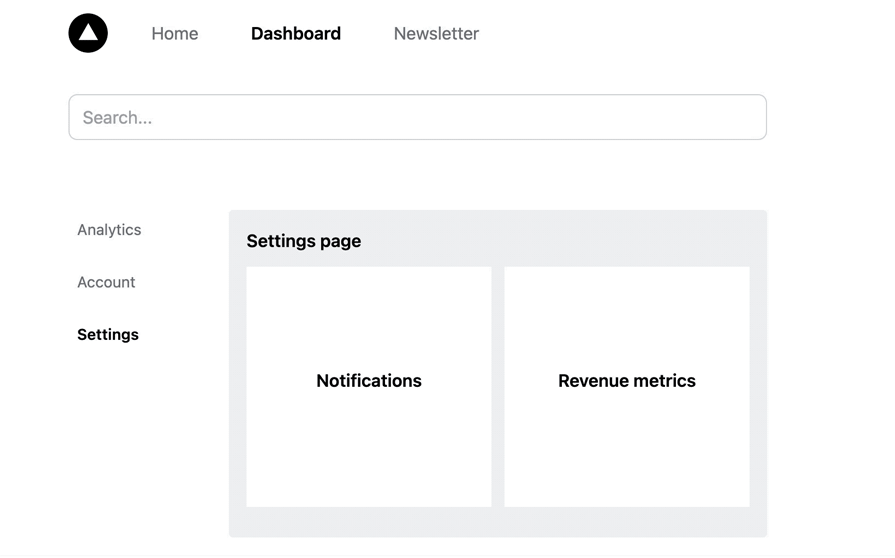Open the Notifications card

(x=369, y=386)
